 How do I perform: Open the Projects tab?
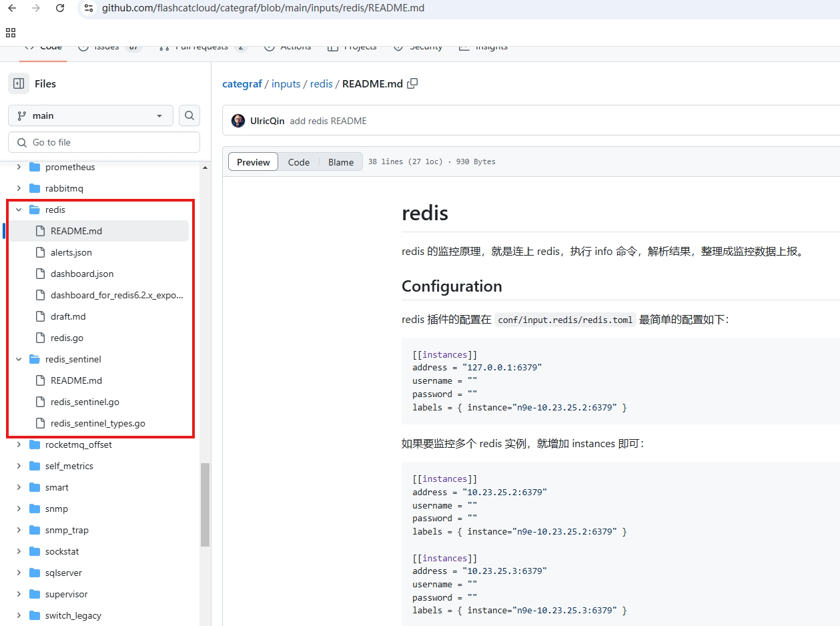click(x=352, y=47)
